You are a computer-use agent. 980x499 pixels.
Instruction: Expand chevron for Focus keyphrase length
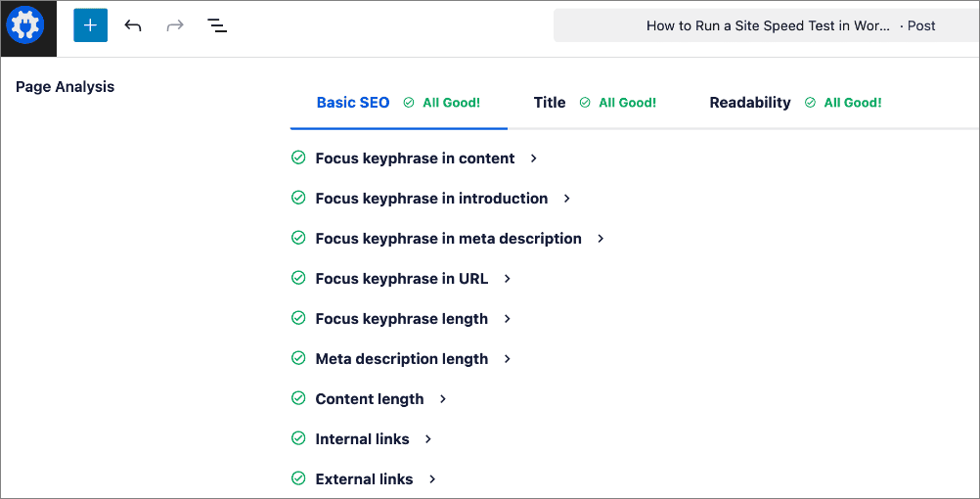point(508,319)
